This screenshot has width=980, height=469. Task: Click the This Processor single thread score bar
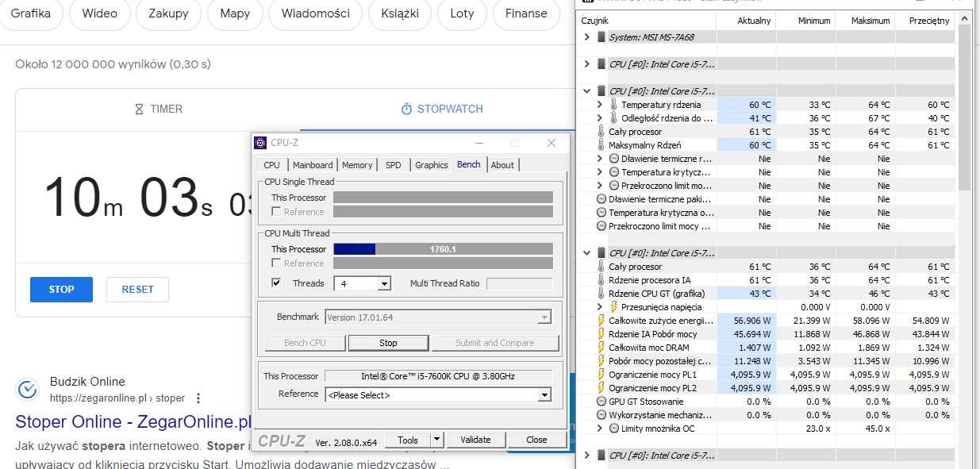point(443,198)
